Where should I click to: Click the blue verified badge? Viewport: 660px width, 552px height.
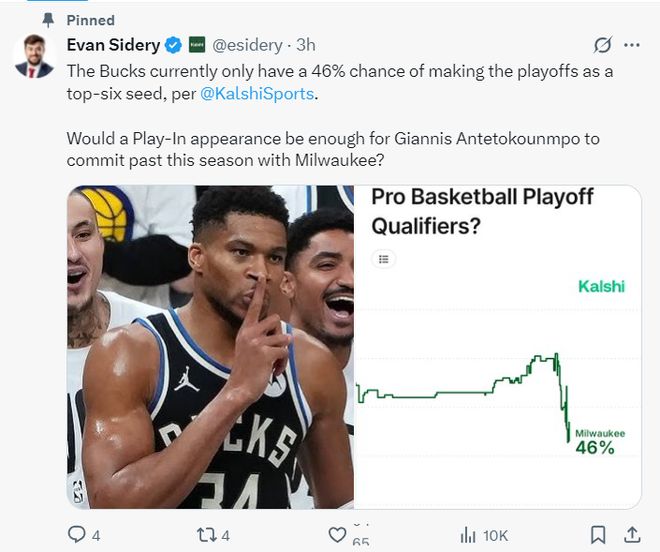(x=173, y=45)
